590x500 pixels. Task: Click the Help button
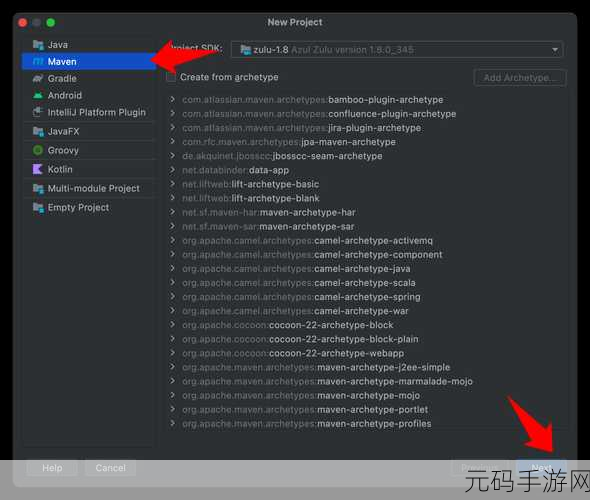(x=52, y=468)
